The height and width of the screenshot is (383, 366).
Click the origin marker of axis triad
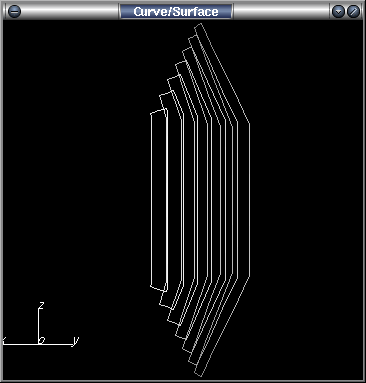point(42,340)
